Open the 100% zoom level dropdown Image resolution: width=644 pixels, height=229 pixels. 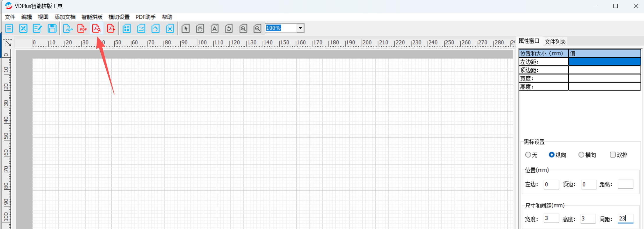tap(300, 28)
